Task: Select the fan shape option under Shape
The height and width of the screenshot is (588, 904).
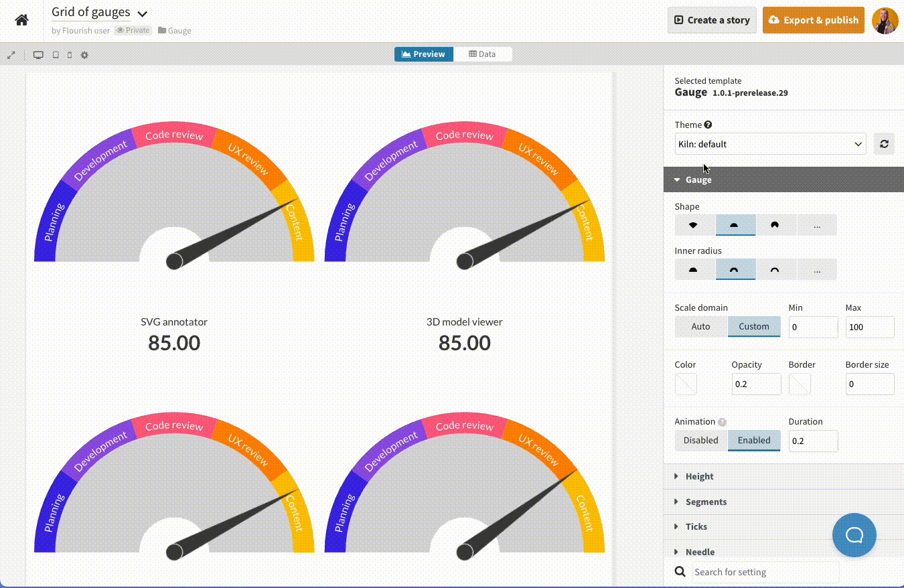Action: (695, 225)
